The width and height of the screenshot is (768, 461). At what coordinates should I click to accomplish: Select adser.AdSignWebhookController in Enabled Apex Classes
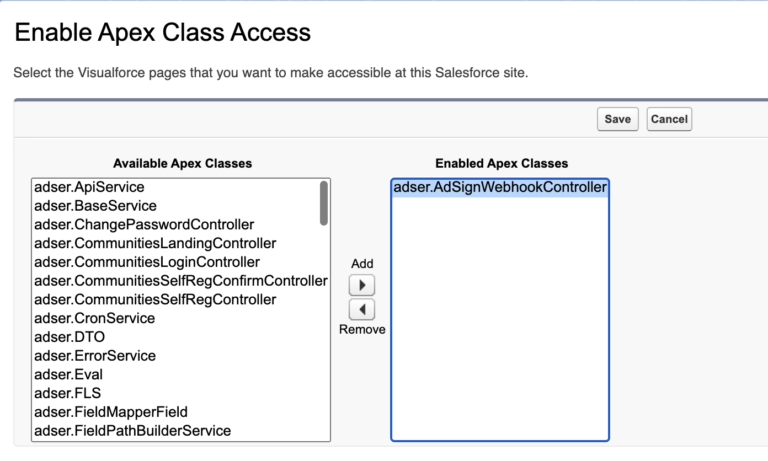click(499, 187)
